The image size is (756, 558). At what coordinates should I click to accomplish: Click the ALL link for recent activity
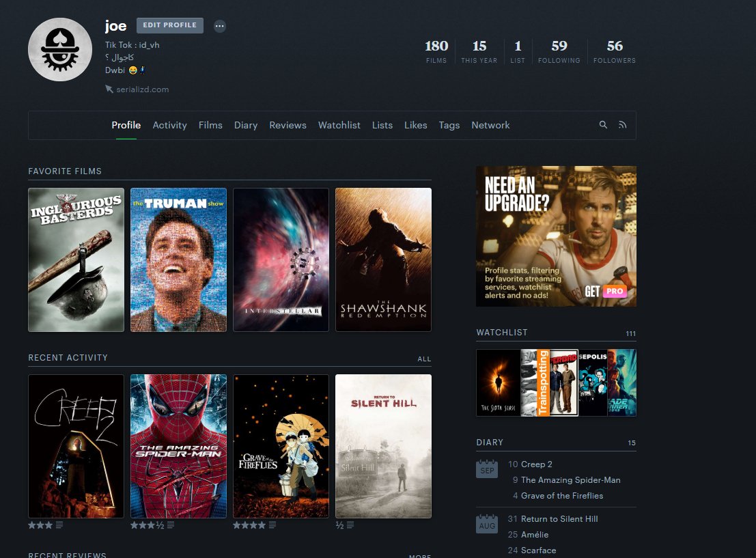424,359
